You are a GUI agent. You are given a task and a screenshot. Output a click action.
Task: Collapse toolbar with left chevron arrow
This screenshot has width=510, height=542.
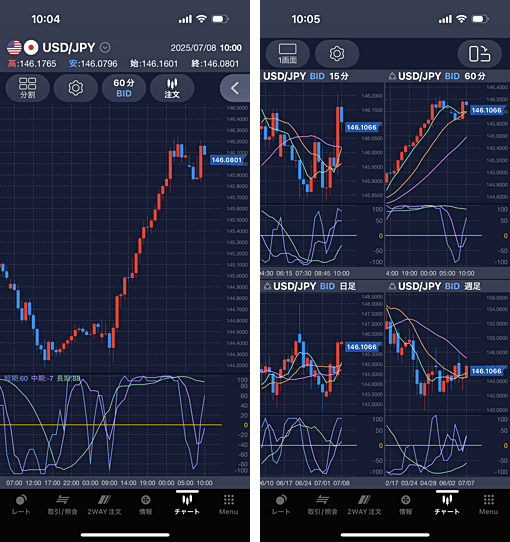click(235, 88)
